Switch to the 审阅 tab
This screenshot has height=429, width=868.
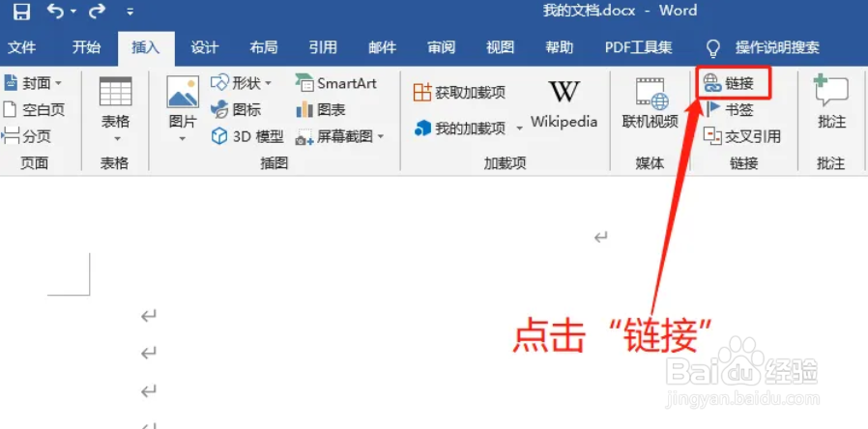[x=441, y=47]
